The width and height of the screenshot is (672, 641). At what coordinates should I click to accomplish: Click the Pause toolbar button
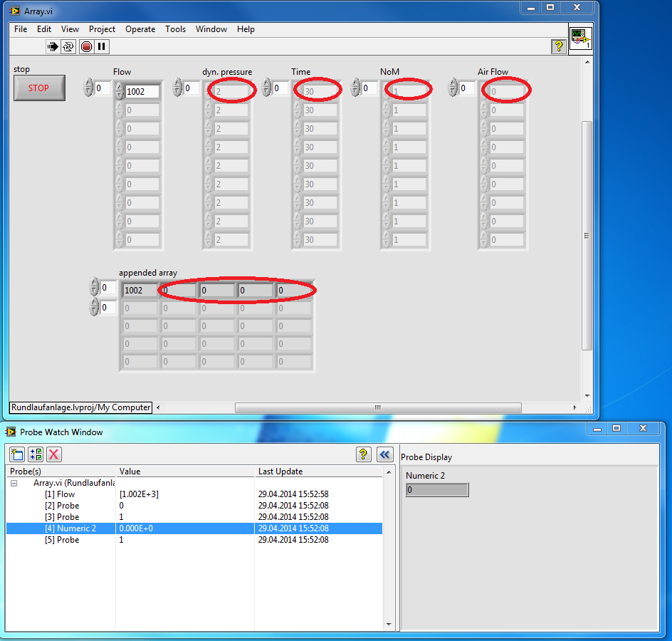102,46
